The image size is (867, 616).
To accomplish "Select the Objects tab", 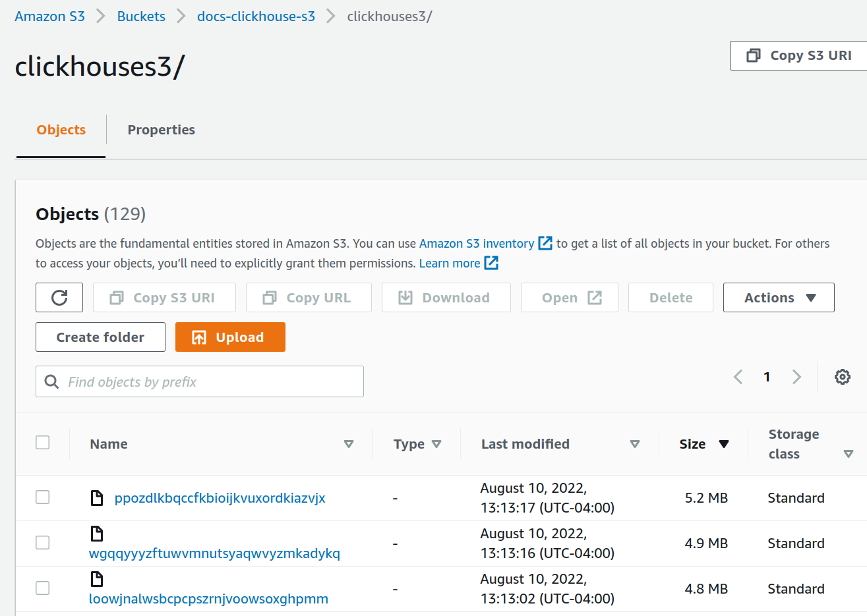I will (60, 130).
